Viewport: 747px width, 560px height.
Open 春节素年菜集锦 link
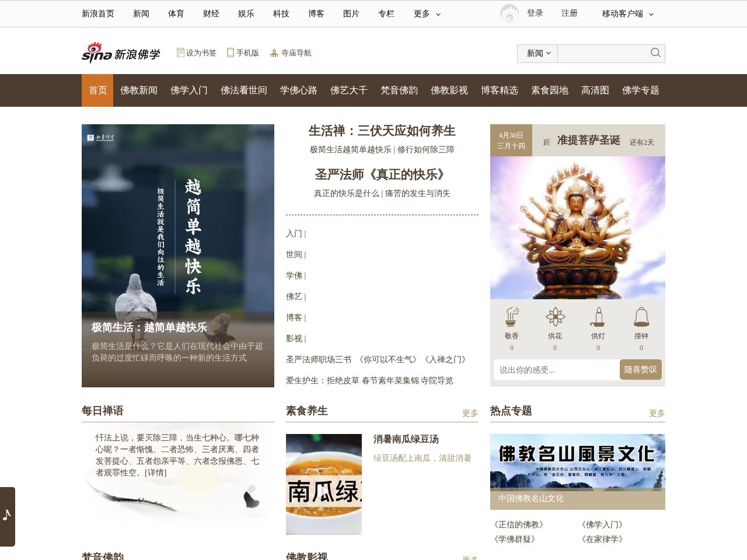click(390, 380)
